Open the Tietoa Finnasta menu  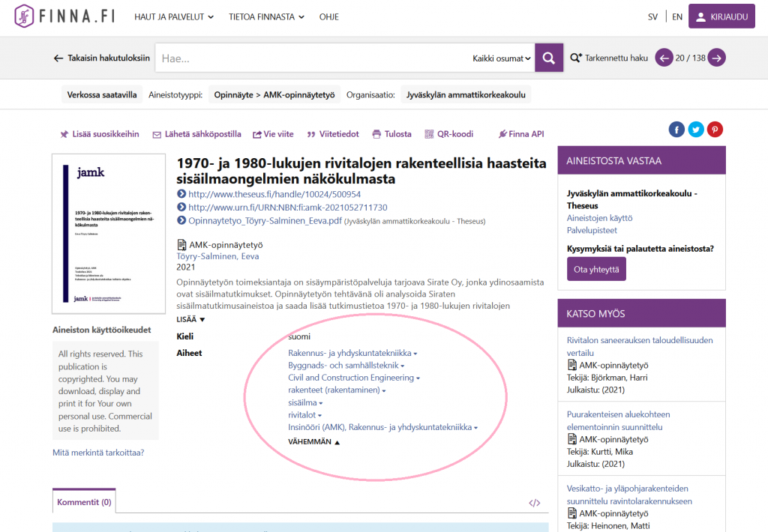266,16
